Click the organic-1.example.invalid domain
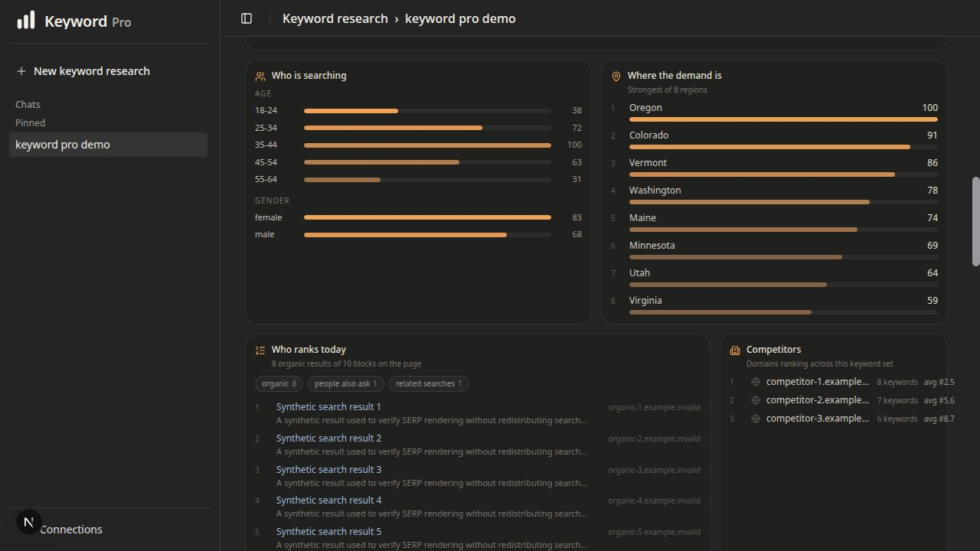The width and height of the screenshot is (980, 551). click(x=654, y=407)
